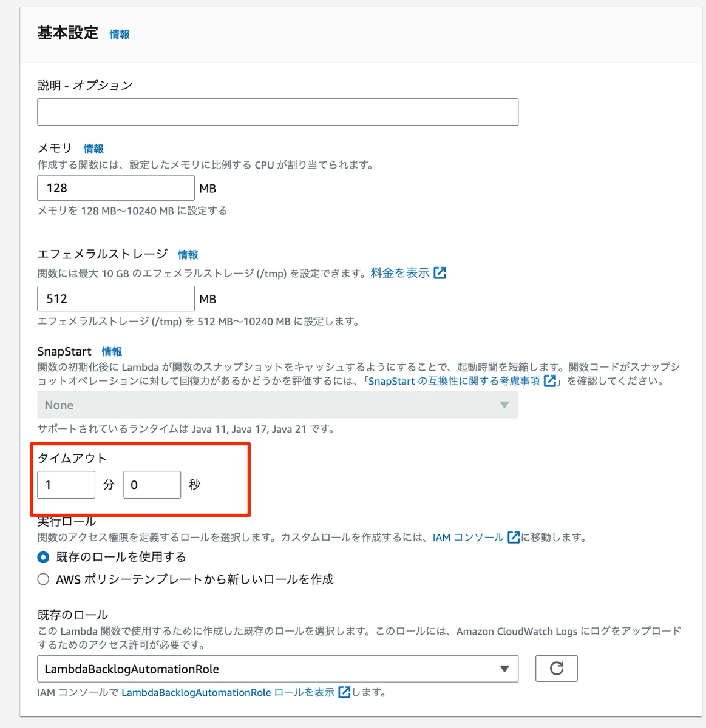Open LambdaBacklogAutomationRole ロールを表示 link
Viewport: 706px width, 728px height.
tap(228, 692)
